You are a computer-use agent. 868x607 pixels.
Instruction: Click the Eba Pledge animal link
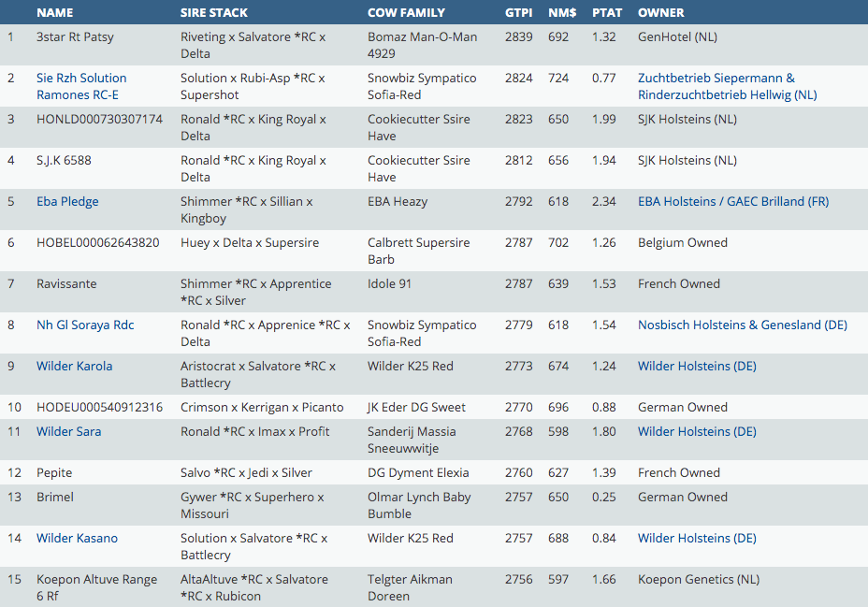(67, 201)
